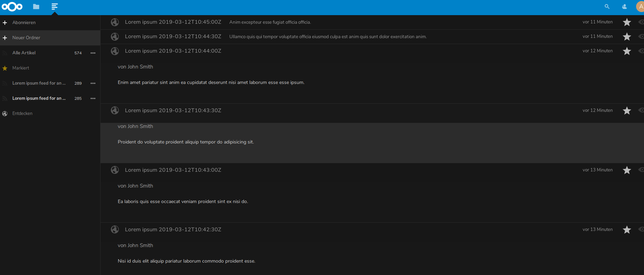The width and height of the screenshot is (644, 275).
Task: Open the search magnifier icon
Action: coord(607,7)
